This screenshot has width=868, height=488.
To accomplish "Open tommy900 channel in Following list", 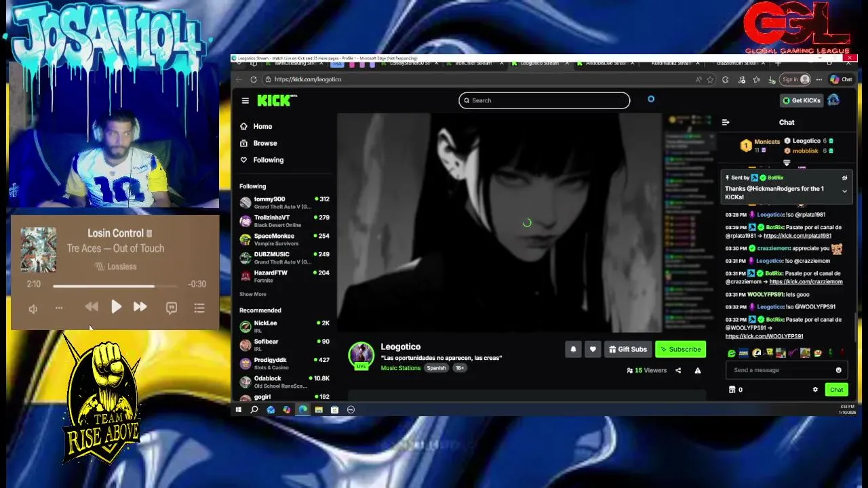I will click(x=285, y=202).
